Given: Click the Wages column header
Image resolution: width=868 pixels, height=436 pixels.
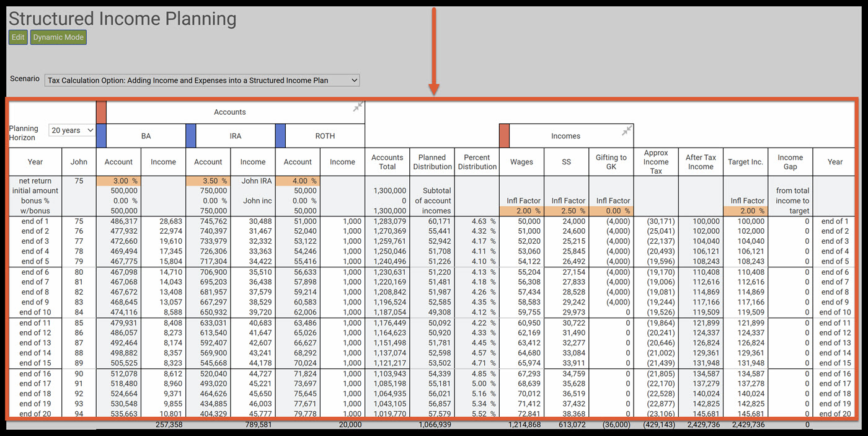Looking at the screenshot, I should [521, 162].
